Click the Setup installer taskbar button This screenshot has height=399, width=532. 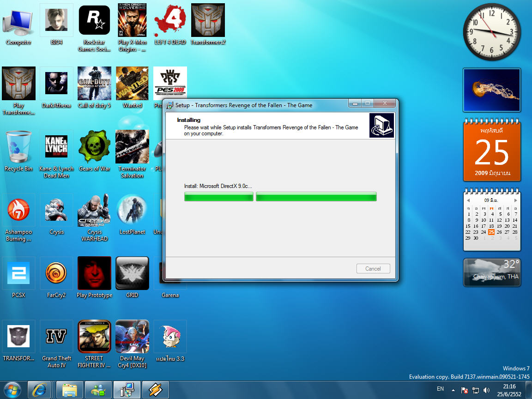pyautogui.click(x=127, y=390)
